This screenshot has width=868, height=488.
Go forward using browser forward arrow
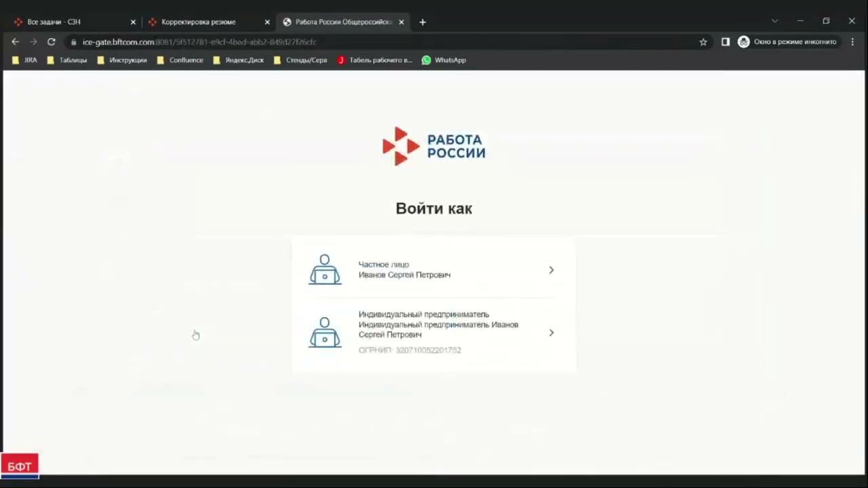pyautogui.click(x=33, y=42)
